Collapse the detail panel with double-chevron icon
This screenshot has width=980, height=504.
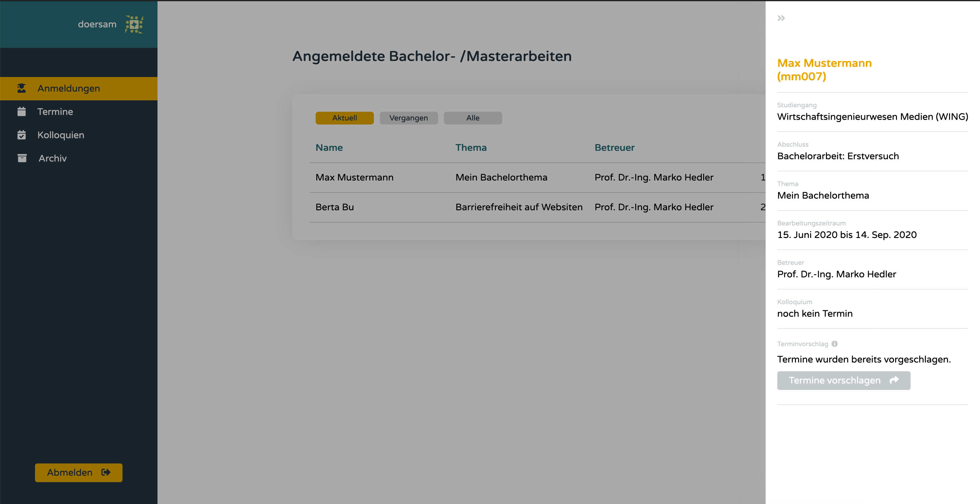click(781, 18)
